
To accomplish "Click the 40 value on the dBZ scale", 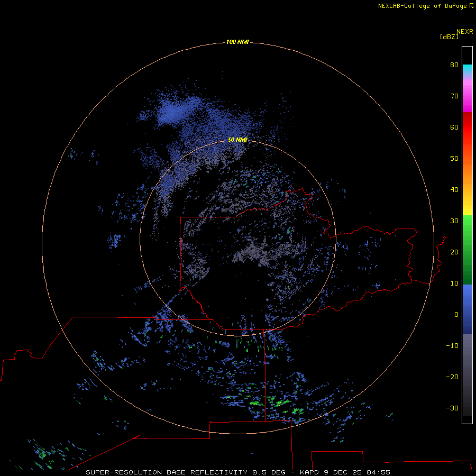I will coord(454,190).
